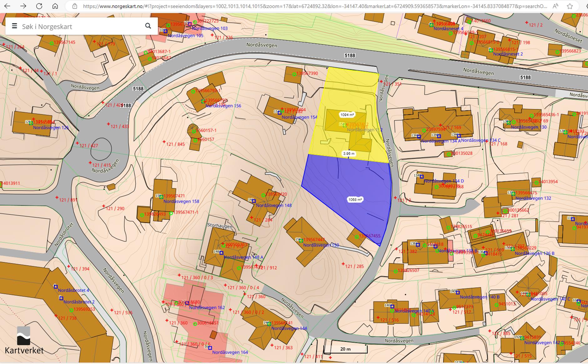Open the browser home page icon
Viewport: 588px width, 364px height.
[55, 6]
